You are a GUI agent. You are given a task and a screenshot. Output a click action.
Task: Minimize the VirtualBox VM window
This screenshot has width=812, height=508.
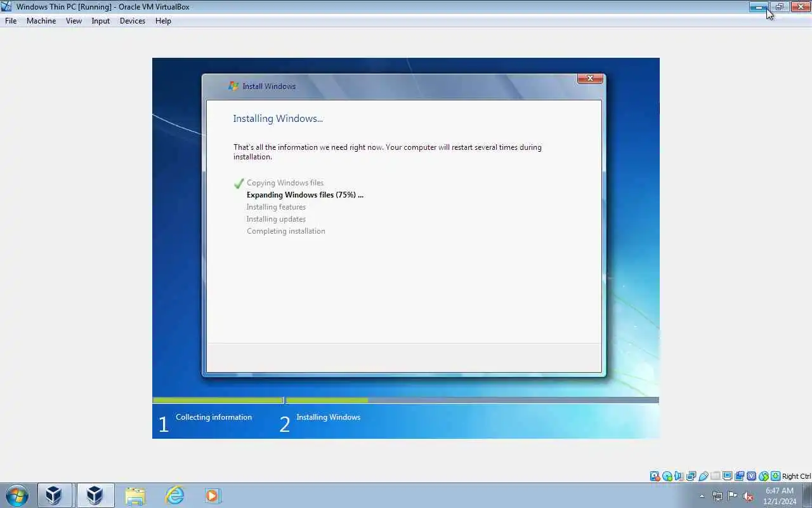(758, 7)
